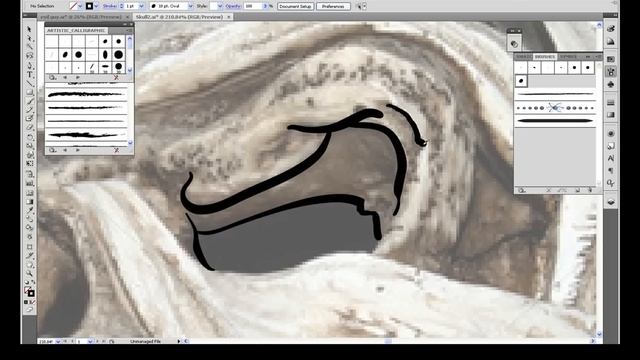Load next brush library in calligraphic panel
The width and height of the screenshot is (640, 360).
[x=78, y=77]
